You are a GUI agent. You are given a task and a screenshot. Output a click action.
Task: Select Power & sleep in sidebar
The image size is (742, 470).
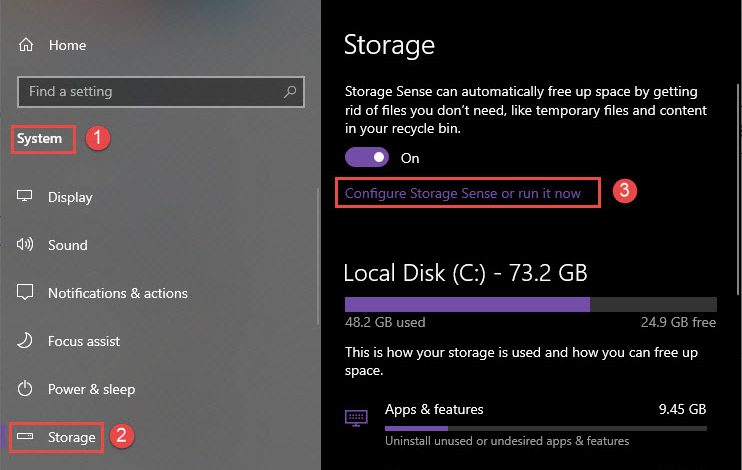(x=91, y=390)
